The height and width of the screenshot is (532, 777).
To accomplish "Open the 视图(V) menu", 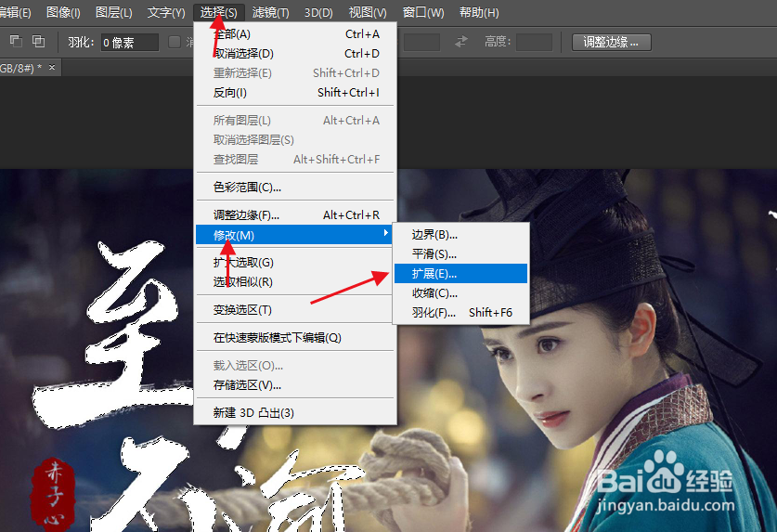I will [x=368, y=12].
